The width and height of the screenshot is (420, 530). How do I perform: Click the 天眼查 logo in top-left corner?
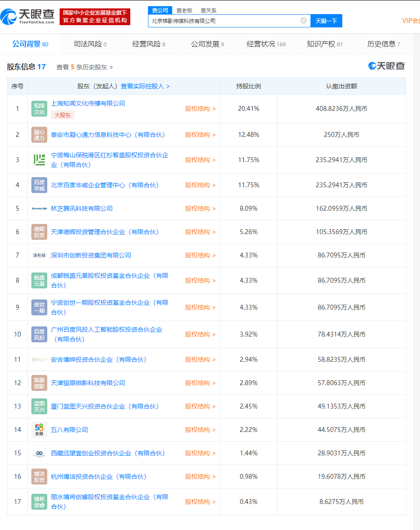[x=29, y=18]
